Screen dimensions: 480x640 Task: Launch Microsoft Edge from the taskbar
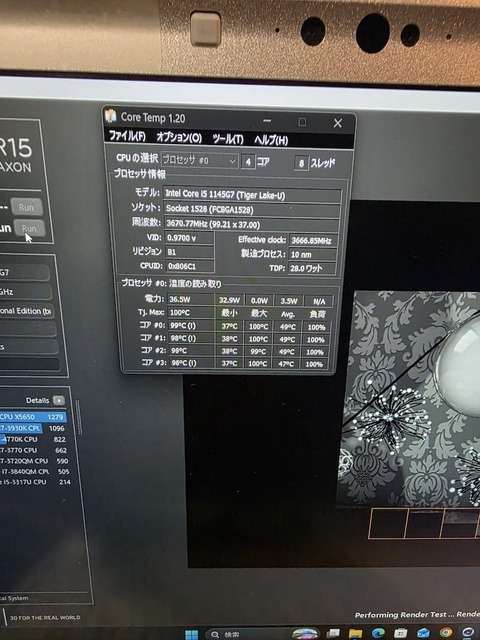pos(378,634)
